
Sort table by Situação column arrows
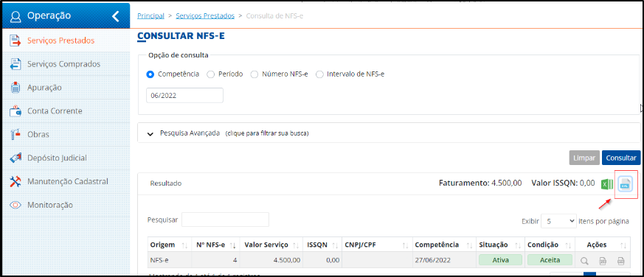tap(518, 245)
